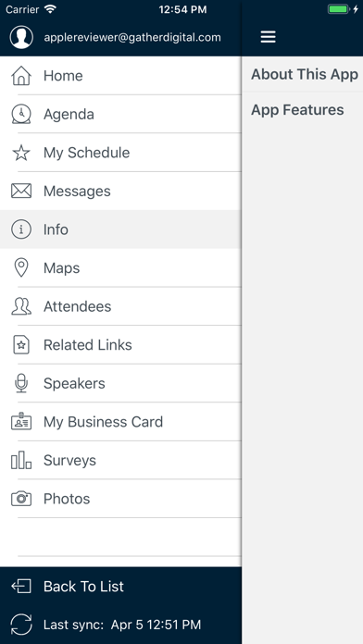
Task: Click the My Schedule star icon
Action: click(x=21, y=153)
